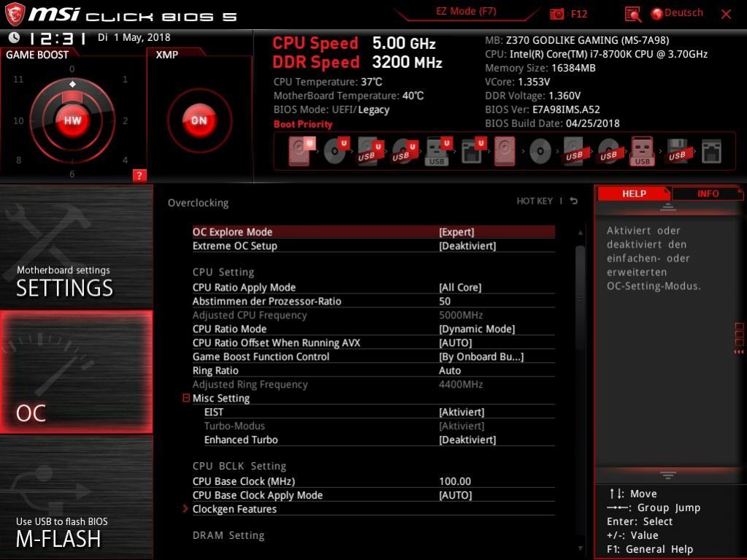The height and width of the screenshot is (560, 747).
Task: Click the MSI dragon shield logo
Action: pos(15,14)
